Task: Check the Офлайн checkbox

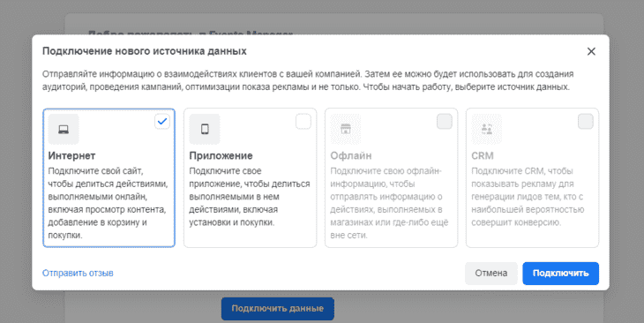Action: 445,122
